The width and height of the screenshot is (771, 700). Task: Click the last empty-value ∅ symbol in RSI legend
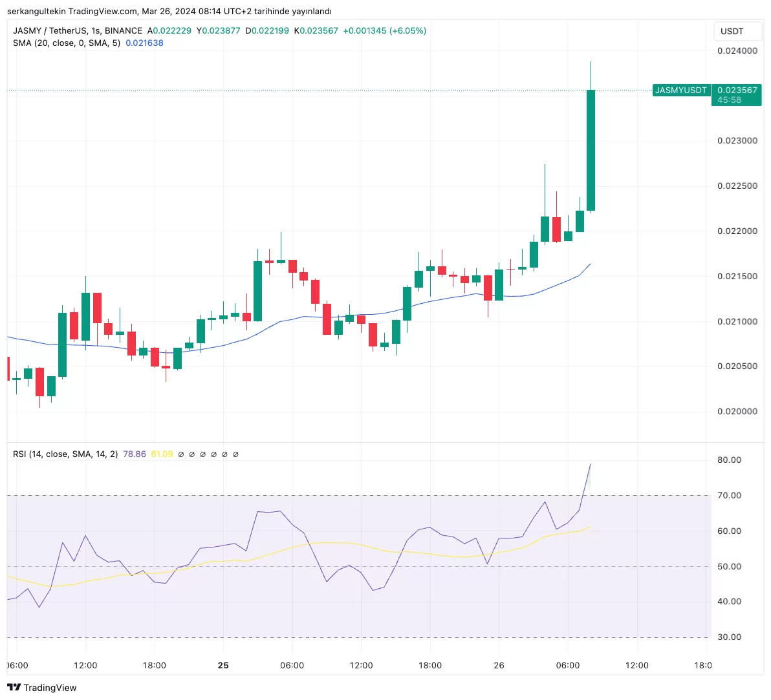coord(235,454)
